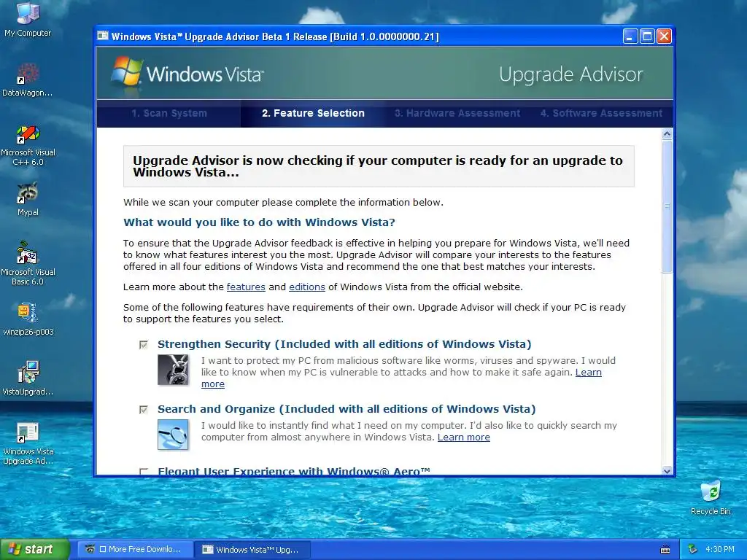
Task: Follow the 'editions' hyperlink
Action: click(307, 287)
